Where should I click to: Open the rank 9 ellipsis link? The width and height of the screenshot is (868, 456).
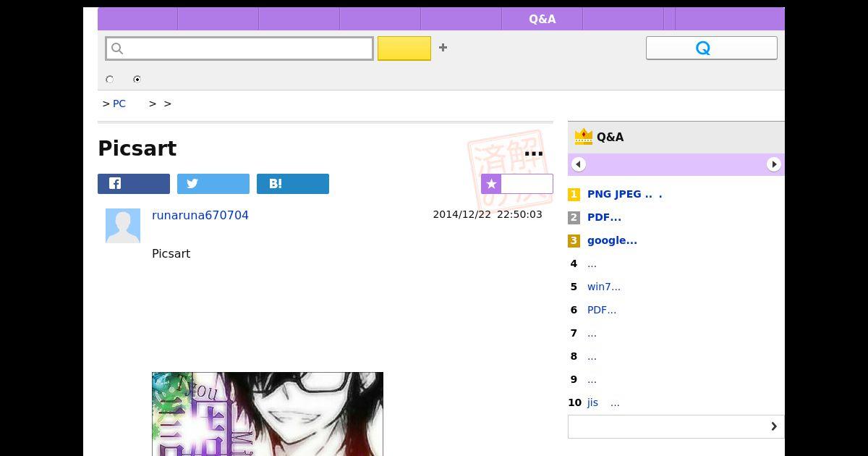[x=592, y=379]
